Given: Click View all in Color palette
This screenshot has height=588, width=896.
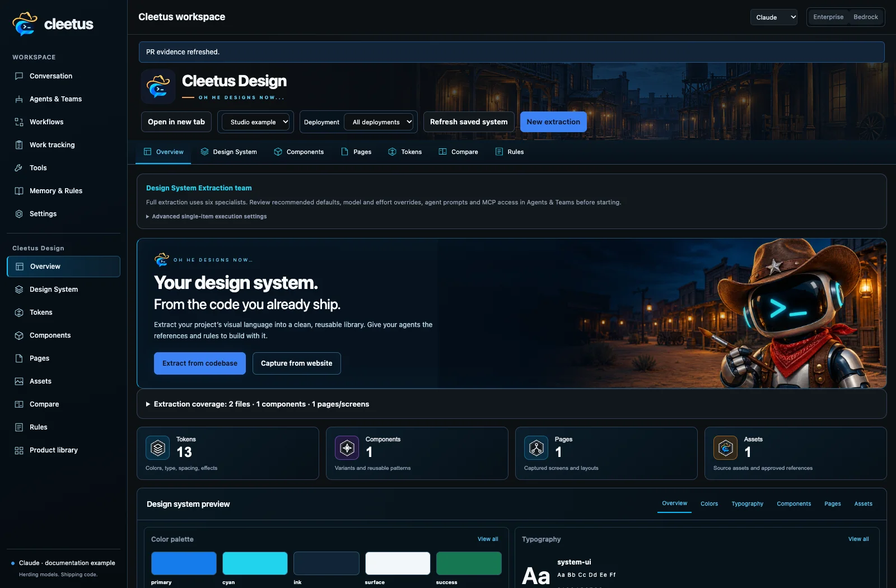Looking at the screenshot, I should (x=488, y=539).
